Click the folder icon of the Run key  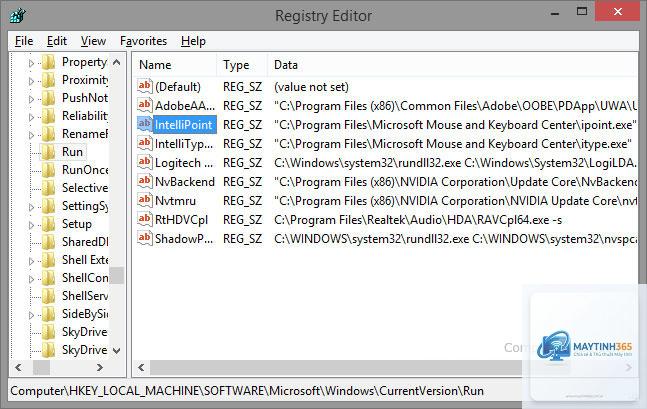49,151
